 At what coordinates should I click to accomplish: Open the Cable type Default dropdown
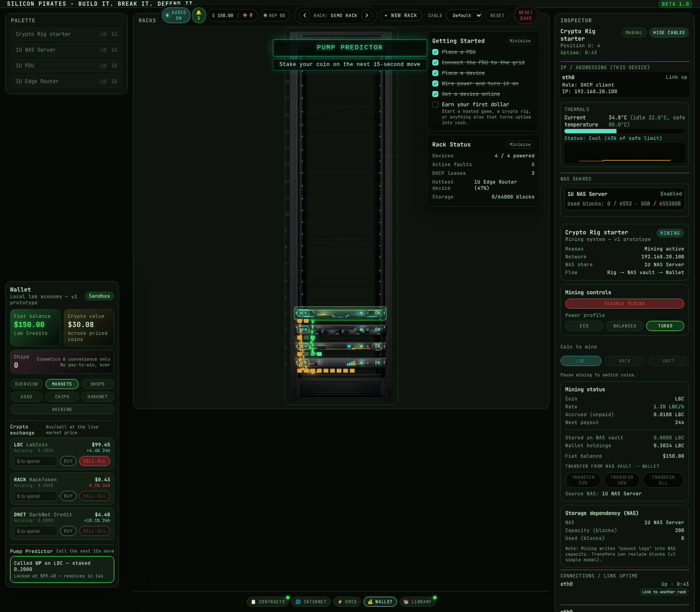click(464, 15)
